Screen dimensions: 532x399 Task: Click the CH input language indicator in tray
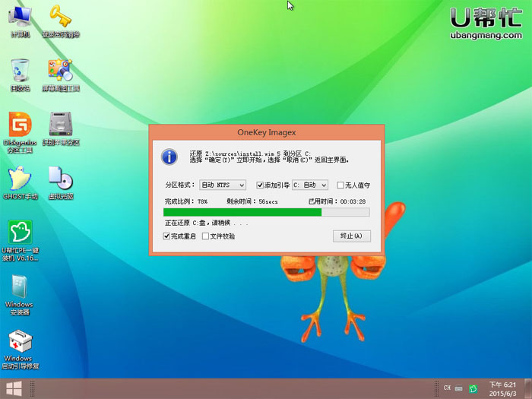[x=447, y=388]
